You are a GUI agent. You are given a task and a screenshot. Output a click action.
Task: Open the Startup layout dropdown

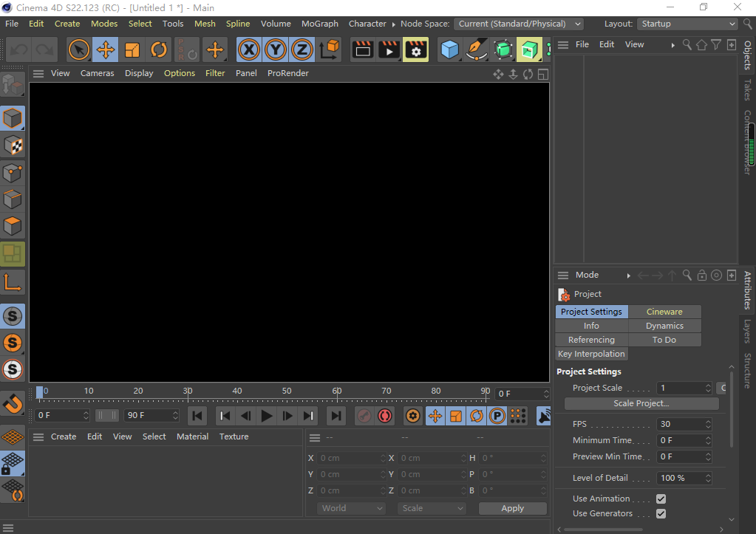coord(687,24)
